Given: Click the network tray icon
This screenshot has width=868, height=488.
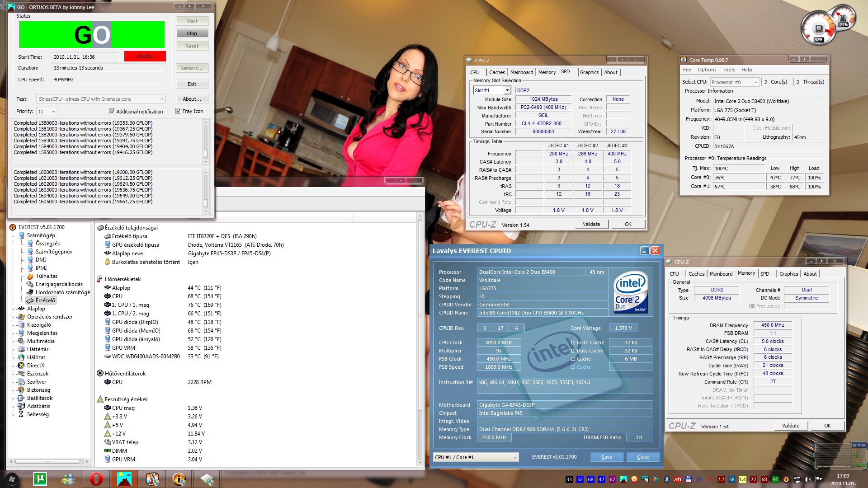Looking at the screenshot, I should pos(797,479).
